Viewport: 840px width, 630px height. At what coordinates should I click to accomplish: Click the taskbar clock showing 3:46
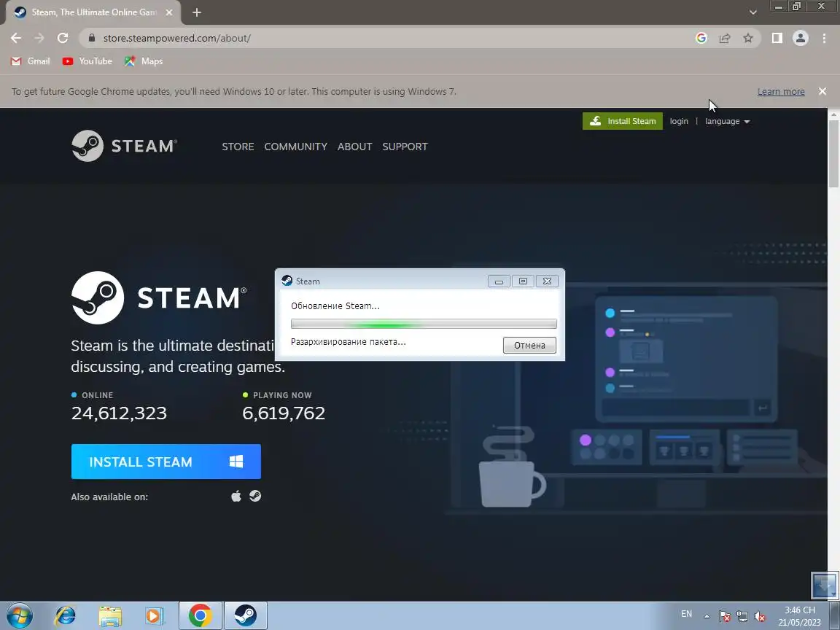(x=799, y=616)
